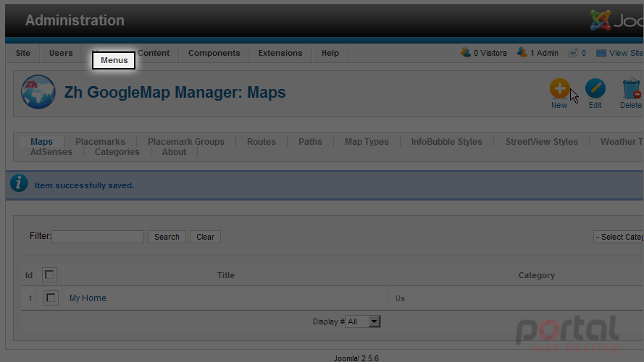Screen dimensions: 644x362
Task: Click the Joomla logo in header
Action: [601, 20]
